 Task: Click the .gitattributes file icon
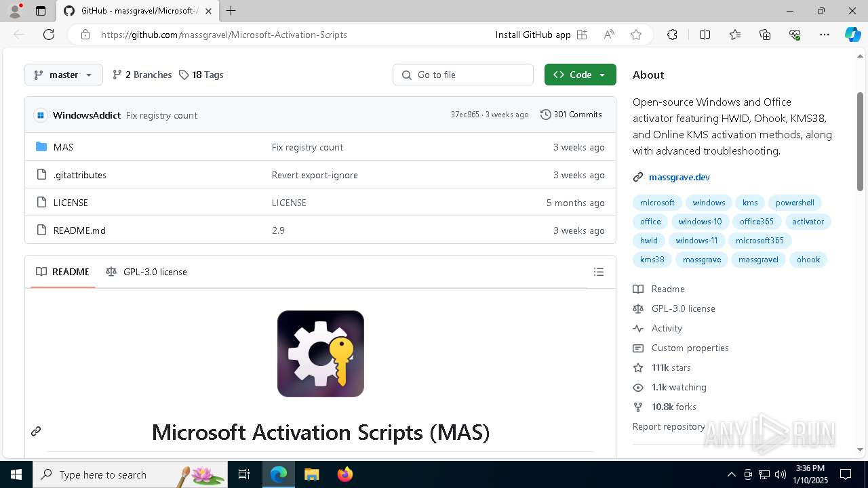point(41,175)
